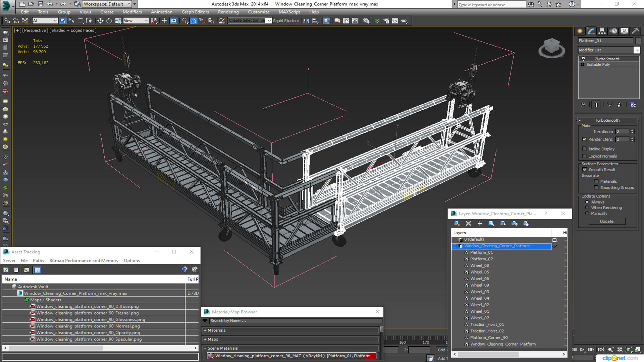The height and width of the screenshot is (362, 644).
Task: Click the Update button in TurboSmooth
Action: [x=607, y=221]
